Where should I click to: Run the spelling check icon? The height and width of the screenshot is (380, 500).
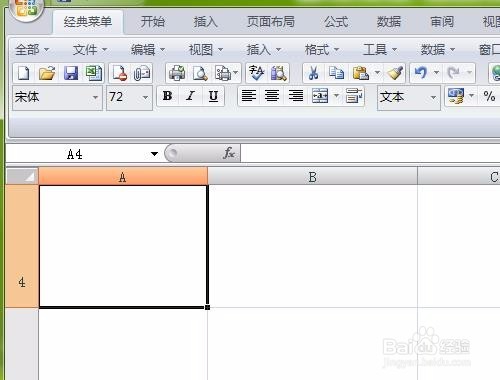256,73
